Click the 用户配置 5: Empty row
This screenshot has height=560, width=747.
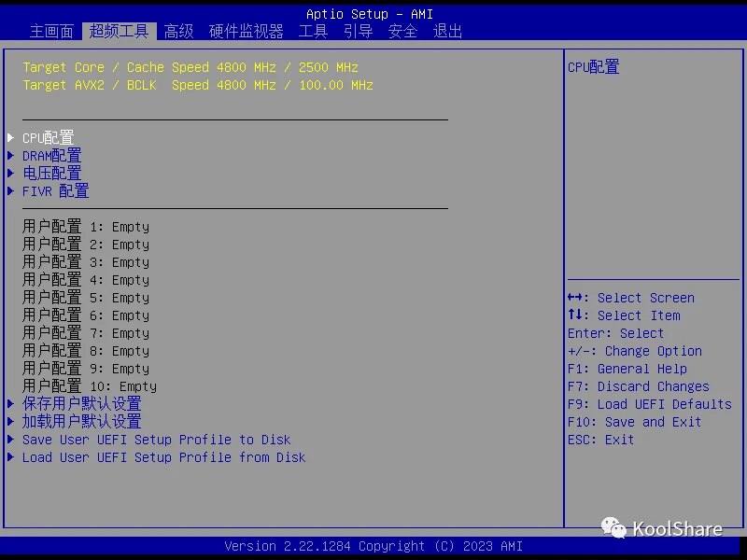click(x=86, y=298)
